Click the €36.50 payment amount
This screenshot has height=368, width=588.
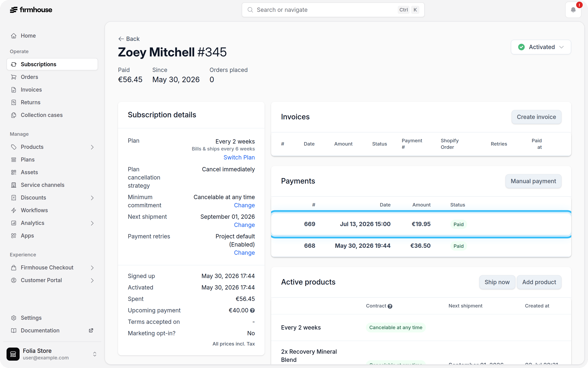(420, 246)
